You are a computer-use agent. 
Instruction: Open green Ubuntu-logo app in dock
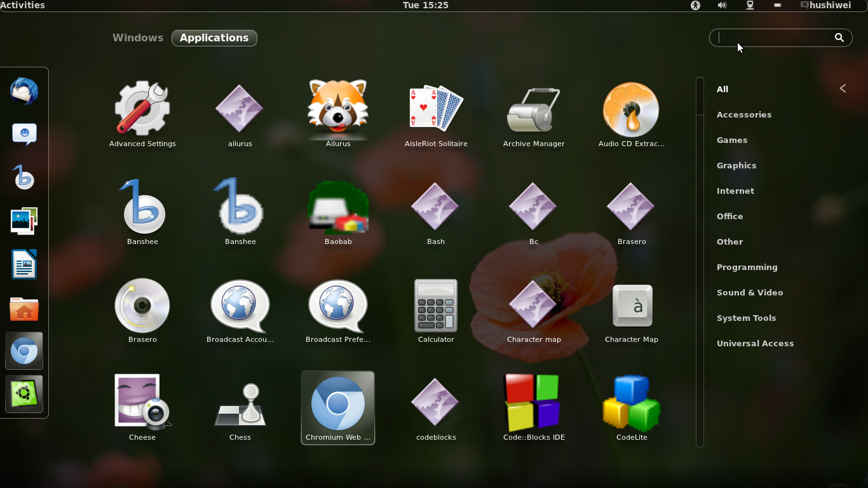point(24,394)
